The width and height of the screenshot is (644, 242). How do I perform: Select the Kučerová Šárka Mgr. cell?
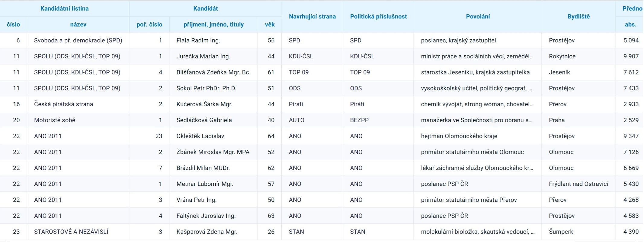pyautogui.click(x=204, y=104)
